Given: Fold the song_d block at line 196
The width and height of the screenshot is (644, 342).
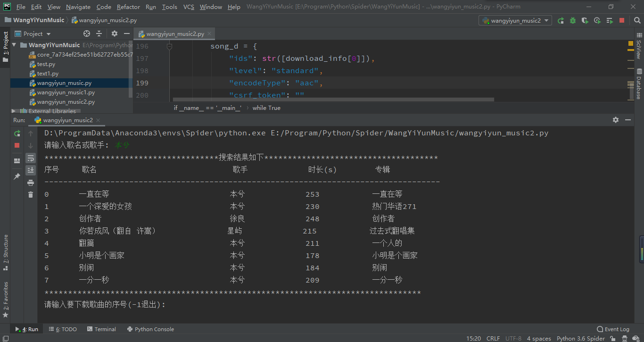Looking at the screenshot, I should [x=169, y=46].
